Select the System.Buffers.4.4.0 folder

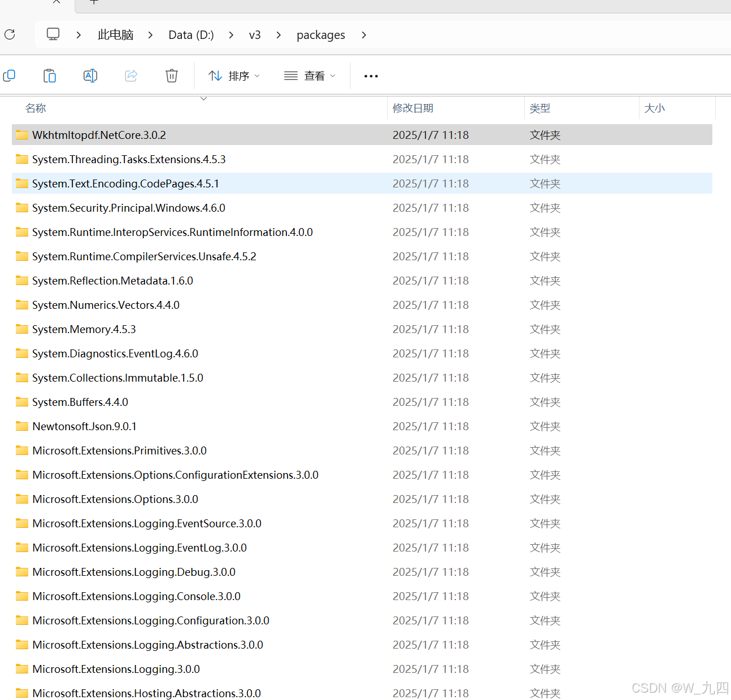point(362,402)
